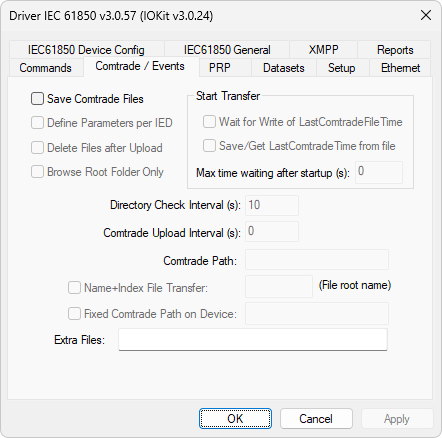Click the '(File root name)' text

pos(355,285)
